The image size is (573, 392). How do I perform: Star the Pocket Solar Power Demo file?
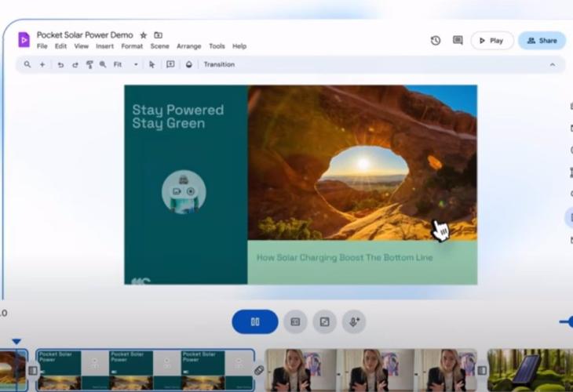click(143, 35)
